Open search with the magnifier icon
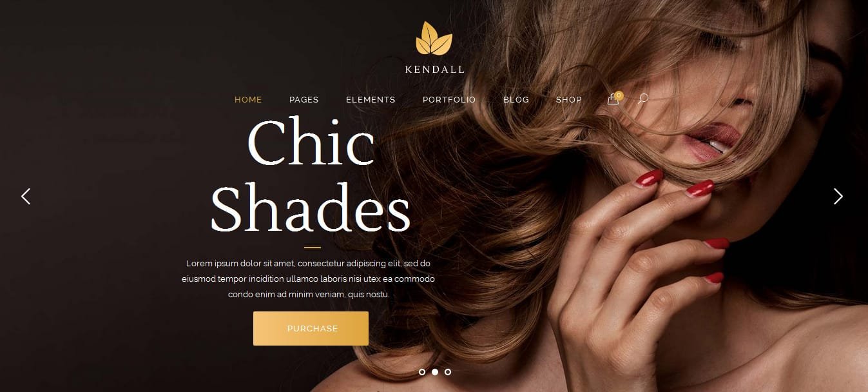Viewport: 868px width, 392px height. 642,99
